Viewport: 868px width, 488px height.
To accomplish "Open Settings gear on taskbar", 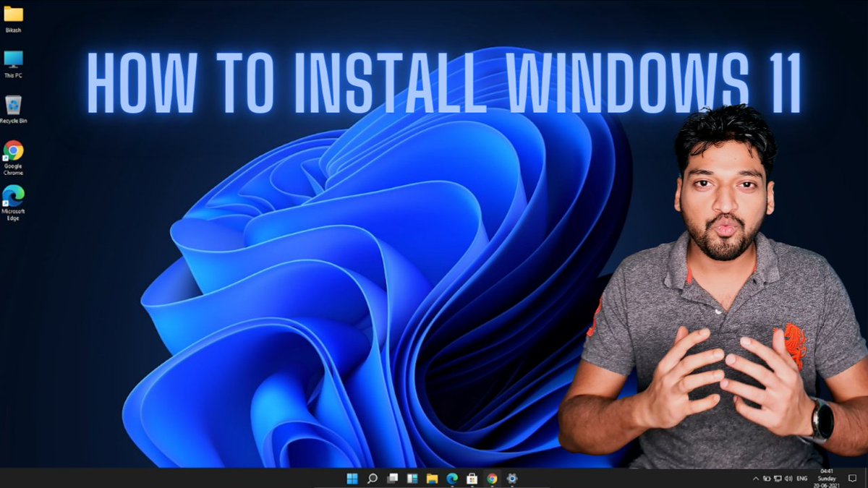I will pyautogui.click(x=512, y=479).
